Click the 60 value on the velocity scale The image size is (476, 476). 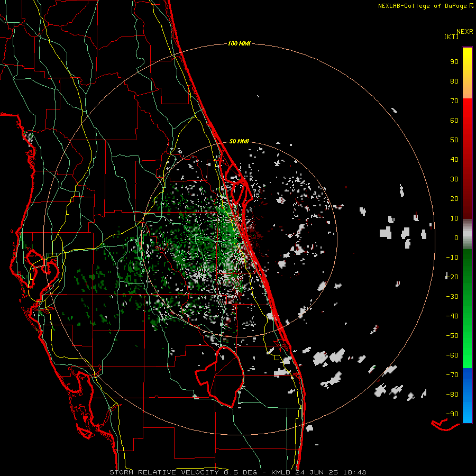[x=454, y=121]
